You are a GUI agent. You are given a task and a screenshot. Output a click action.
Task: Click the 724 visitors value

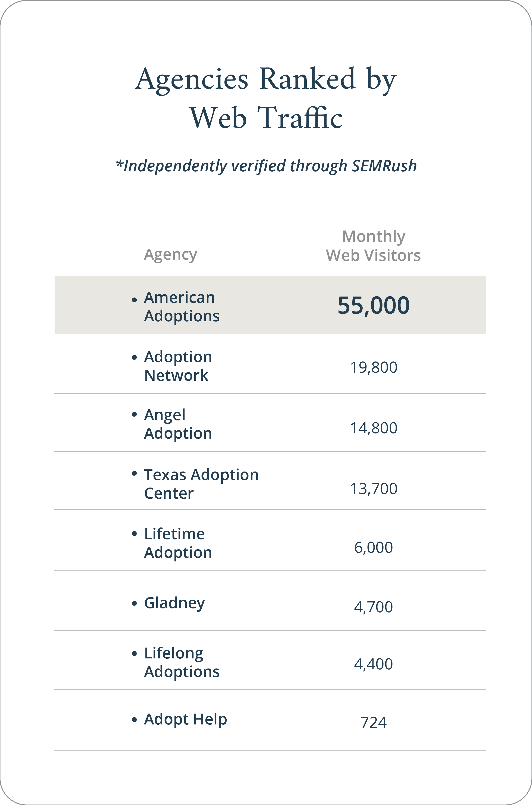374,723
